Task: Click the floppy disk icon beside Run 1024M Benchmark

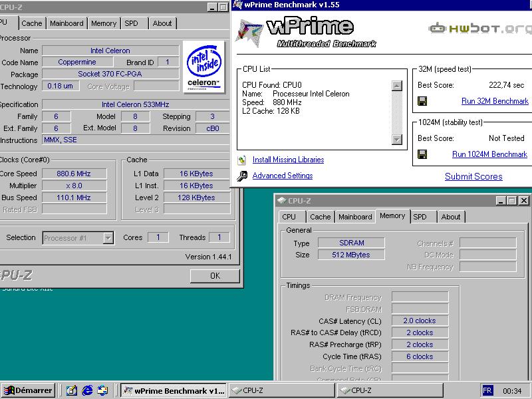Action: [422, 154]
